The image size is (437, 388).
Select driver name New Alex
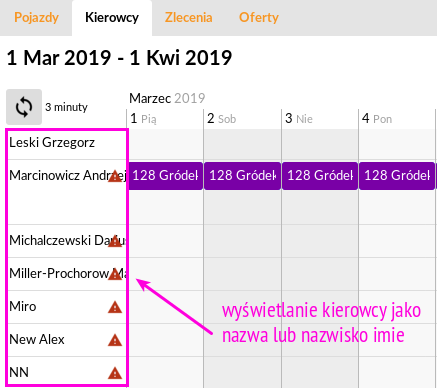tap(37, 340)
